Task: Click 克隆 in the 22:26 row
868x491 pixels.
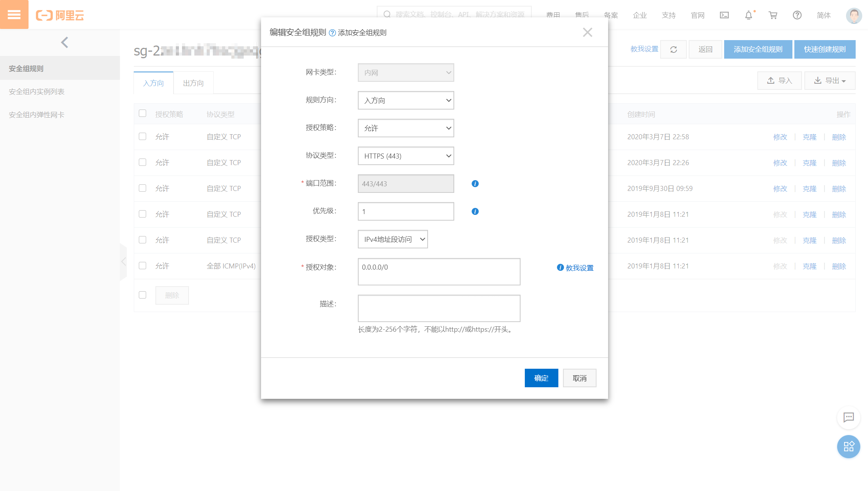Action: click(x=809, y=163)
